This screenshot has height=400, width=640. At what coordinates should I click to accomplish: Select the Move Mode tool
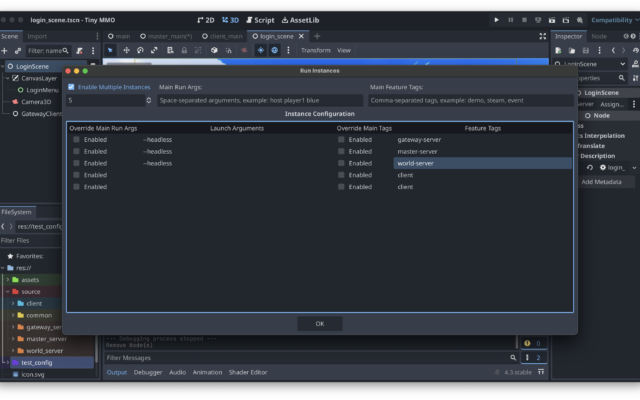[127, 50]
